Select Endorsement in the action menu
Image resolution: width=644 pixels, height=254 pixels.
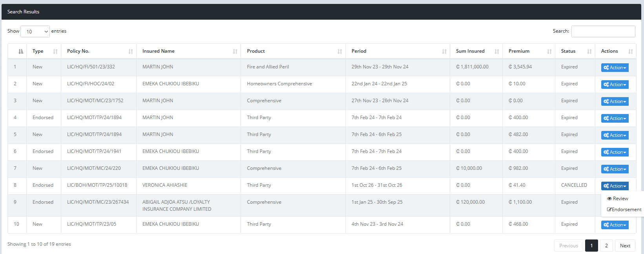click(624, 210)
